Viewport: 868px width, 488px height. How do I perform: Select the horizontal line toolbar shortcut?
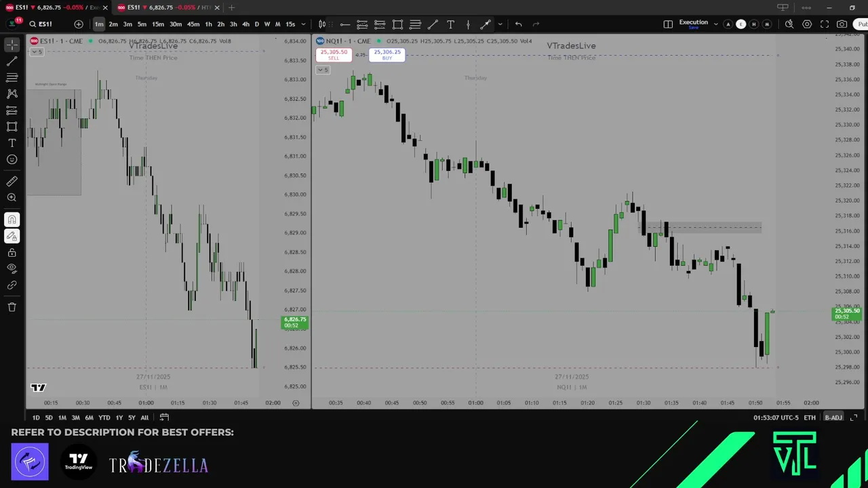pyautogui.click(x=344, y=24)
